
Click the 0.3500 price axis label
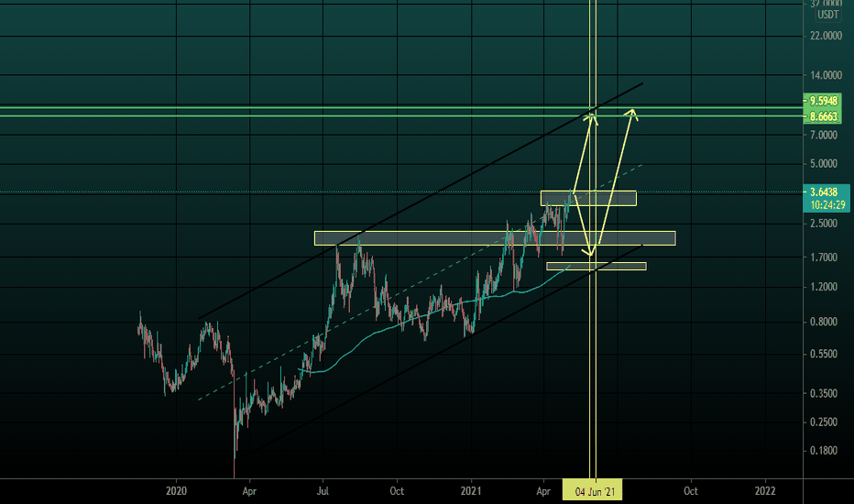824,393
